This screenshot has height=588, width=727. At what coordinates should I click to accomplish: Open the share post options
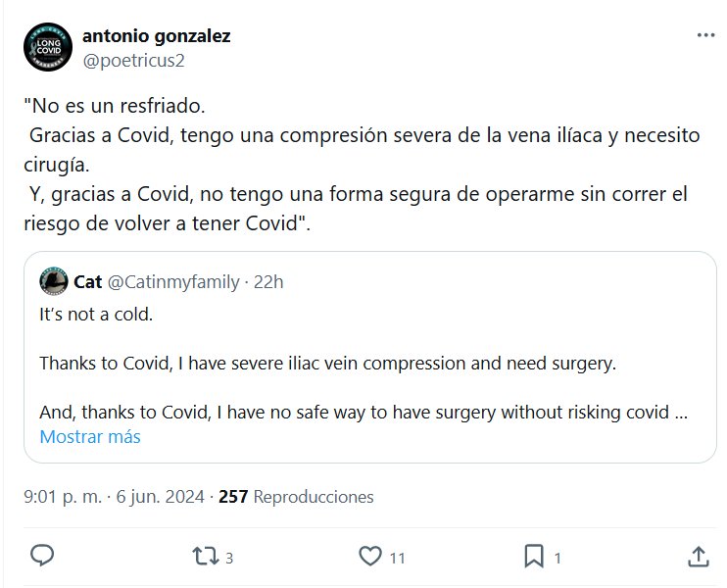(x=699, y=557)
